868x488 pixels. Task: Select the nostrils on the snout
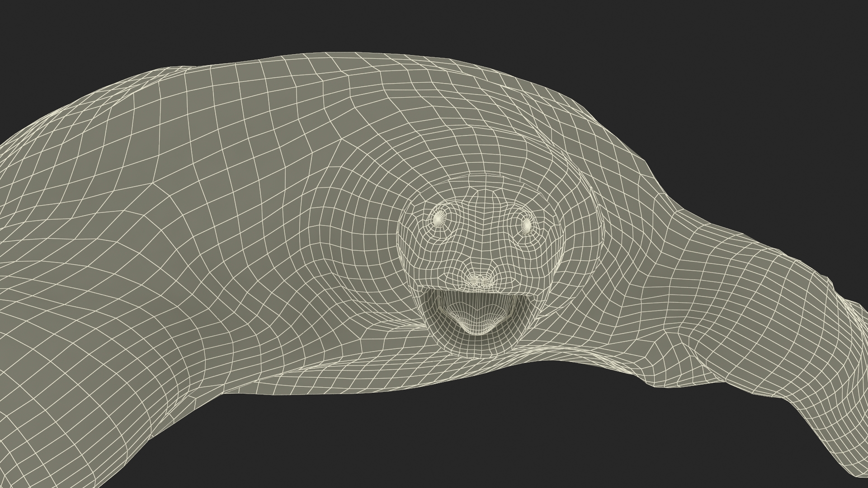coord(479,281)
